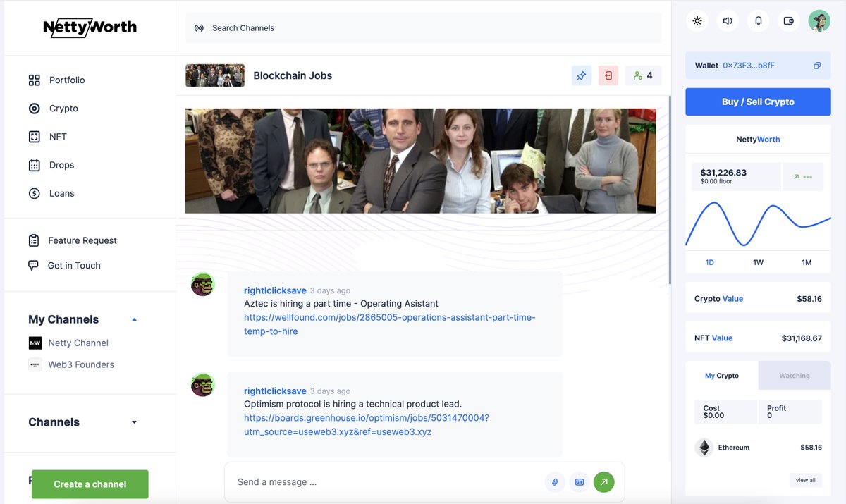
Task: Toggle sound with the speaker icon
Action: (x=728, y=20)
